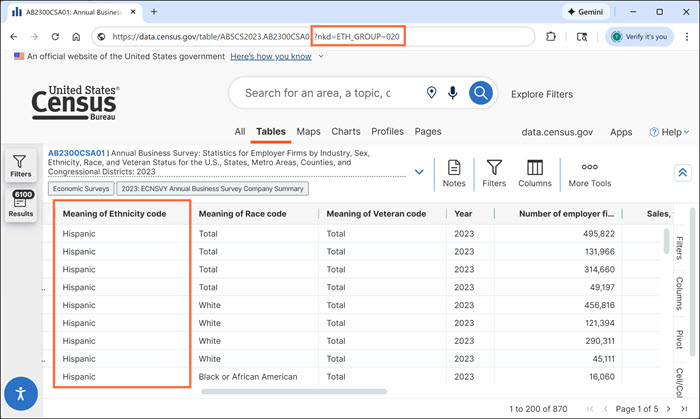Open Explore Filters
The image size is (700, 419).
pyautogui.click(x=542, y=94)
